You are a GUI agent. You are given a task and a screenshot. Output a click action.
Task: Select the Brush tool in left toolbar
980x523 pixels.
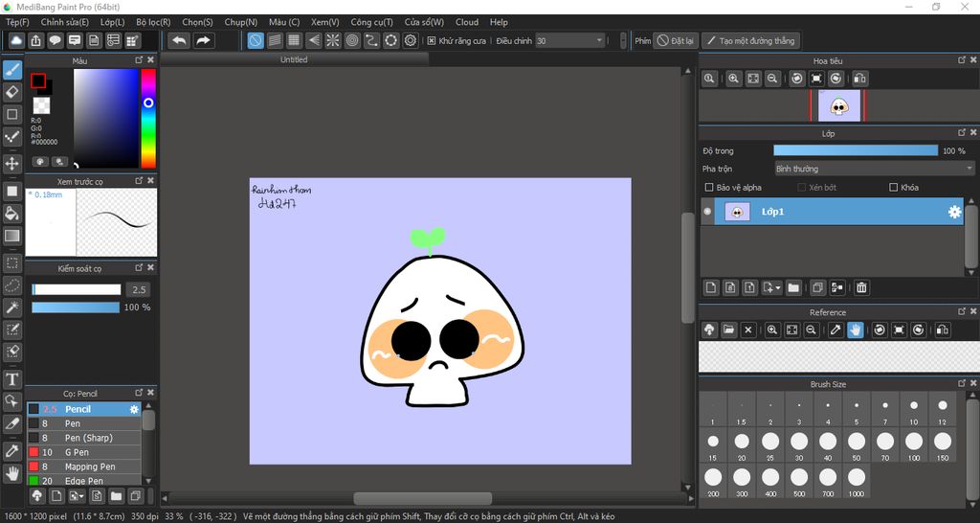tap(11, 69)
